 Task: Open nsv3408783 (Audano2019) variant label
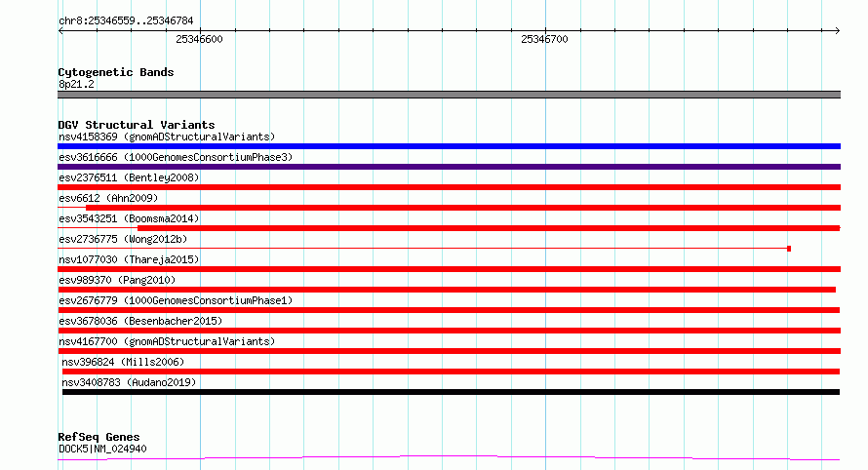[x=129, y=382]
